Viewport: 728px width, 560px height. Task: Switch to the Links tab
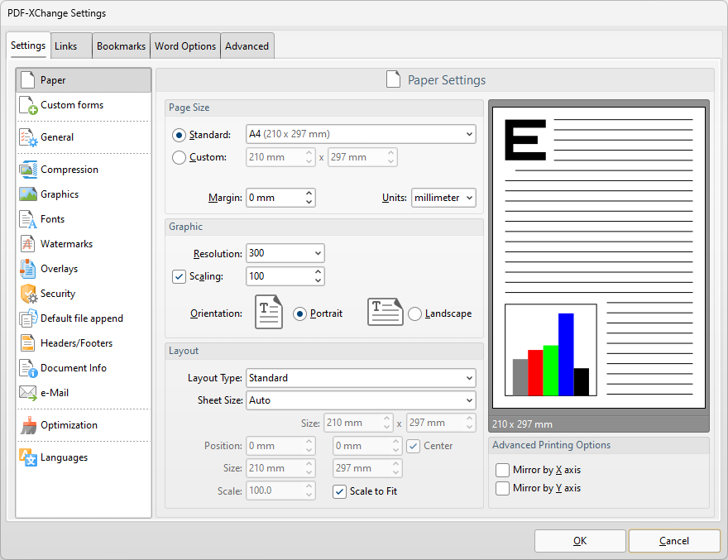pyautogui.click(x=71, y=46)
